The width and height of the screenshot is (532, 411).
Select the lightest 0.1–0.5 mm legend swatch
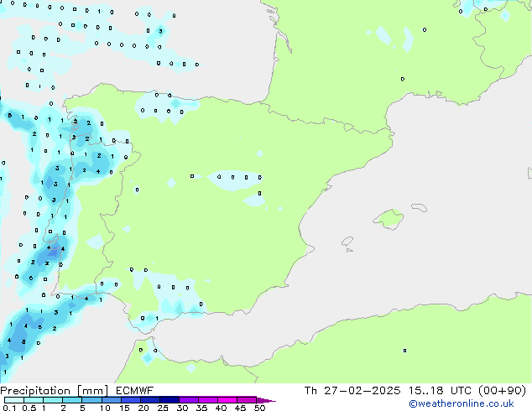click(13, 400)
